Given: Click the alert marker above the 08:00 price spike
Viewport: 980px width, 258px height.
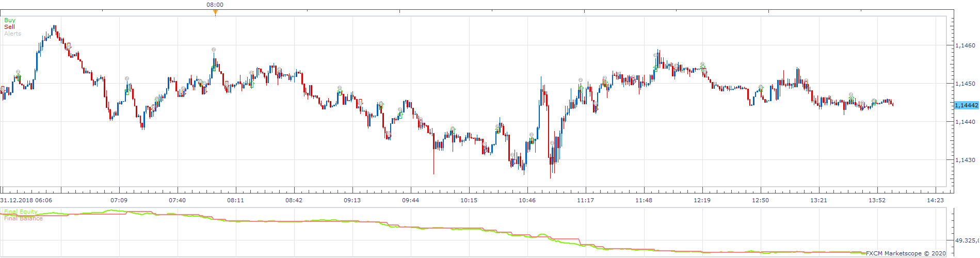Looking at the screenshot, I should pyautogui.click(x=214, y=50).
